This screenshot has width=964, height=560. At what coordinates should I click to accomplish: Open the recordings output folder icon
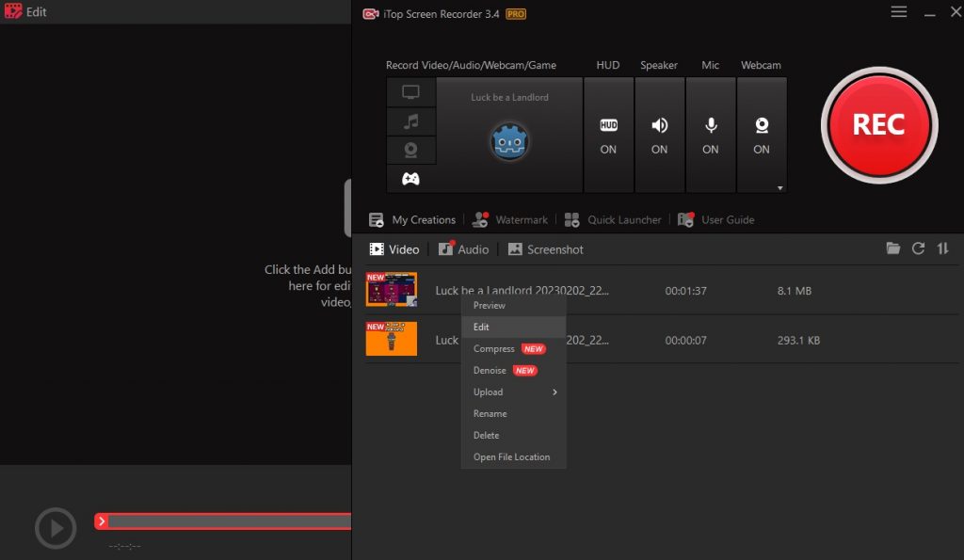892,248
